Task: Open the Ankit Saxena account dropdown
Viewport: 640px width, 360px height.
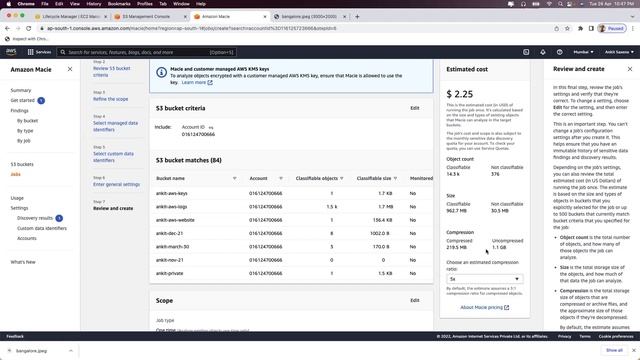Action: point(619,52)
